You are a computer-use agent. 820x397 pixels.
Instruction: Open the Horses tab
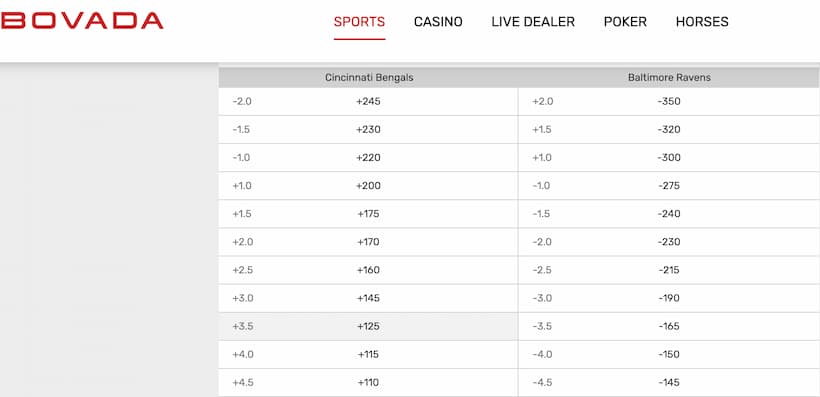coord(702,22)
